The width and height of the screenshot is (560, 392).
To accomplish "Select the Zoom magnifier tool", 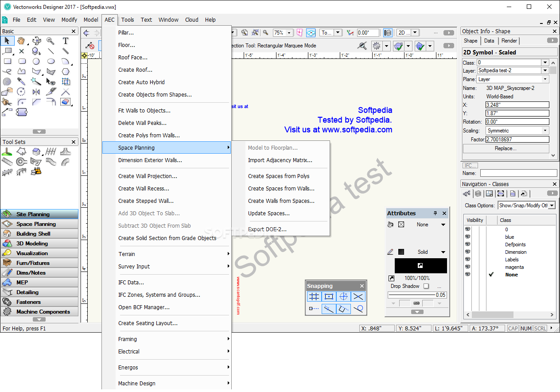I will point(51,41).
